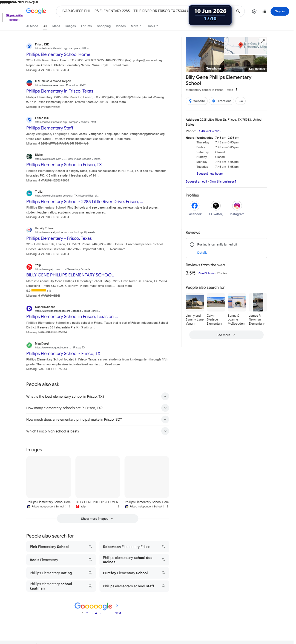Open the Tools dropdown
296x644 pixels.
pos(153,26)
